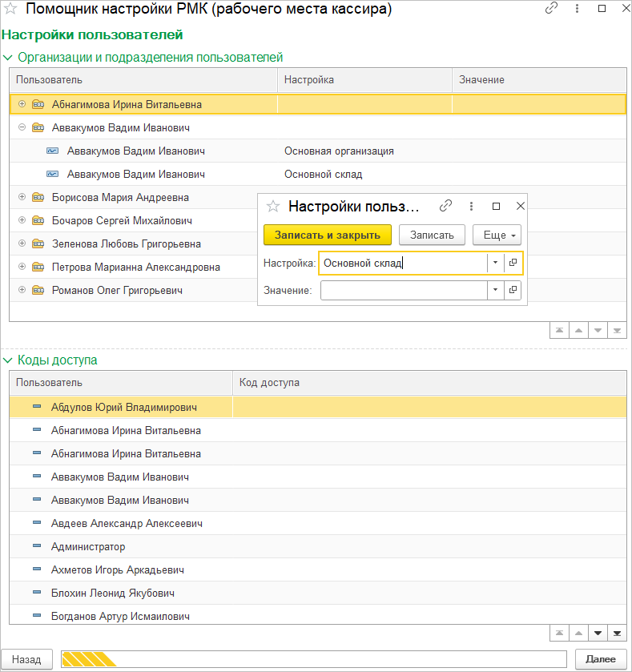Image resolution: width=632 pixels, height=672 pixels.
Task: Open selected Настройка value icon
Action: coord(513,263)
